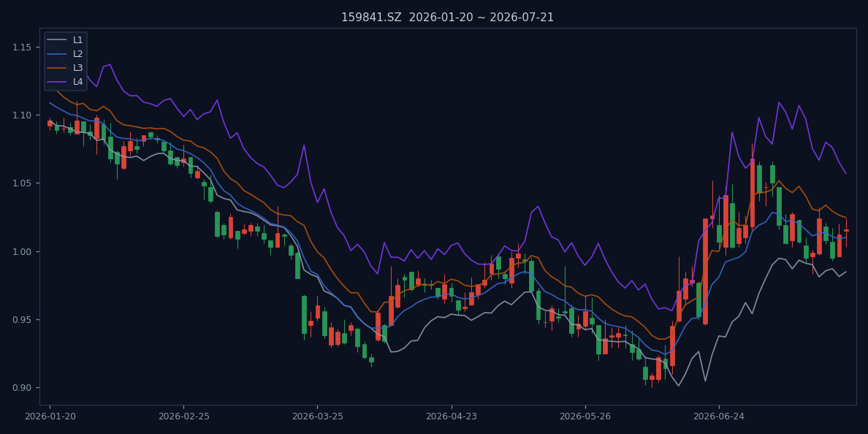The width and height of the screenshot is (868, 434).
Task: Click the chart title 159841.SZ
Action: point(447,17)
